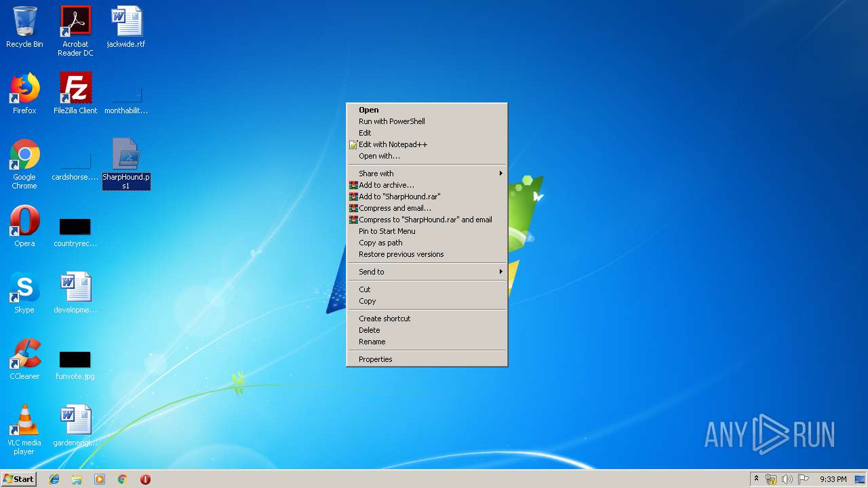This screenshot has height=488, width=868.
Task: Choose Properties in the context menu
Action: tap(427, 359)
